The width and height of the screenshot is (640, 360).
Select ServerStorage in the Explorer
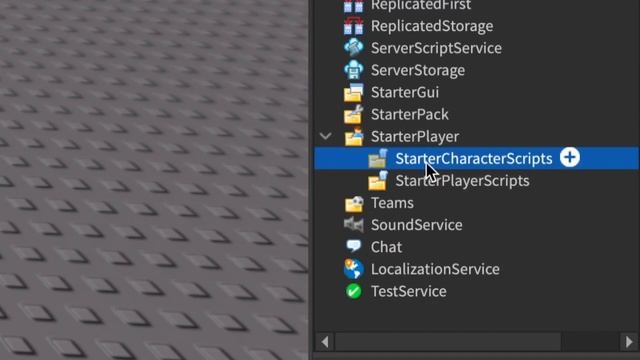418,70
